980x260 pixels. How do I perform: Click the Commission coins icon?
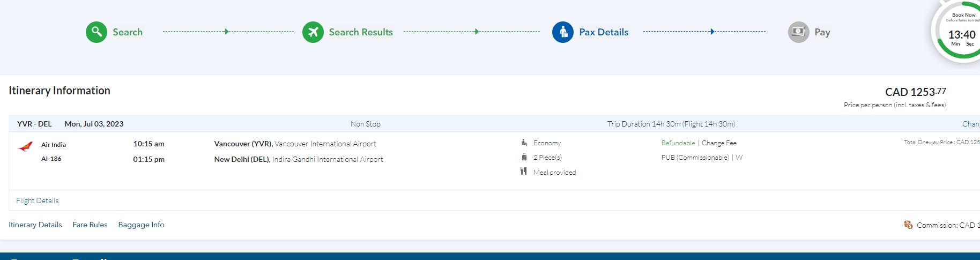click(908, 225)
